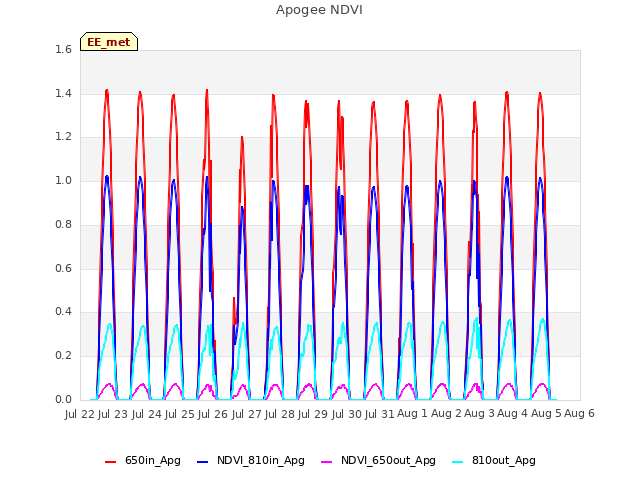This screenshot has height=480, width=640.
Task: Select the 810out_Apg legend label
Action: [504, 461]
